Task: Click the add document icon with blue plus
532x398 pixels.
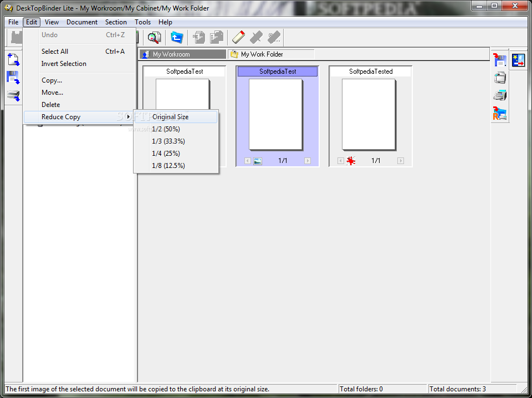Action: click(x=13, y=60)
